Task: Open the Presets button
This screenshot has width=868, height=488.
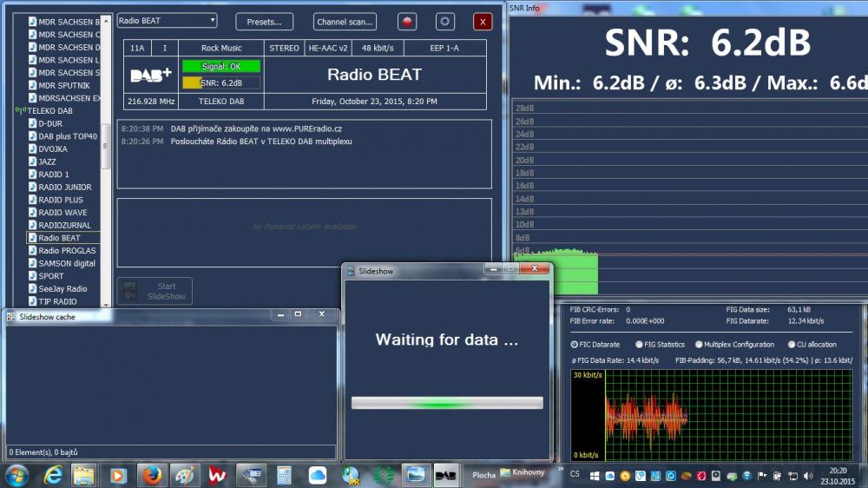Action: tap(264, 22)
